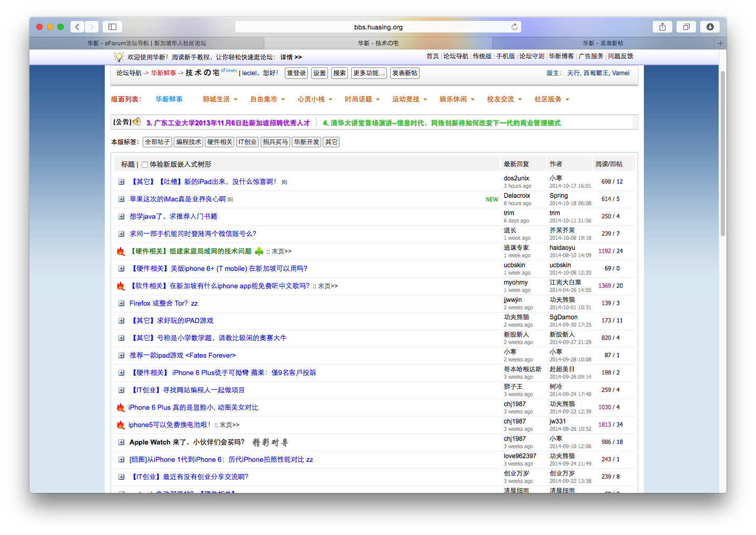Enable the 体验新版嵌入式树形 checkbox

click(x=145, y=165)
